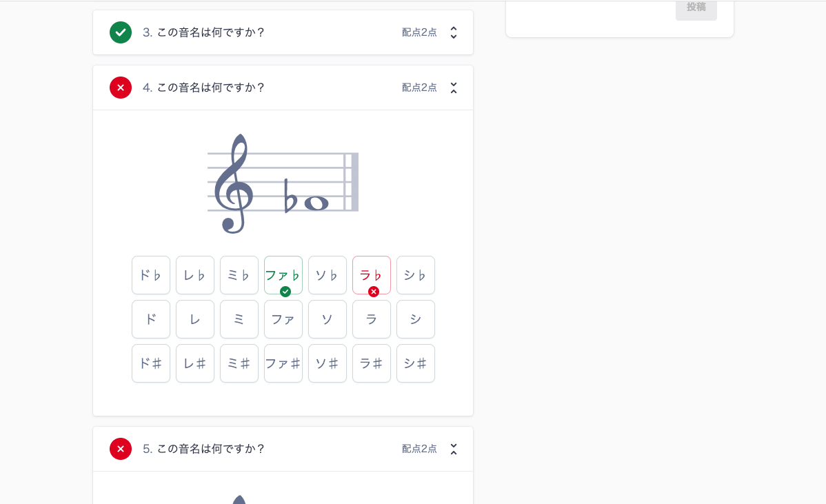Select the ド♯ answer option
The width and height of the screenshot is (826, 504).
(x=150, y=363)
